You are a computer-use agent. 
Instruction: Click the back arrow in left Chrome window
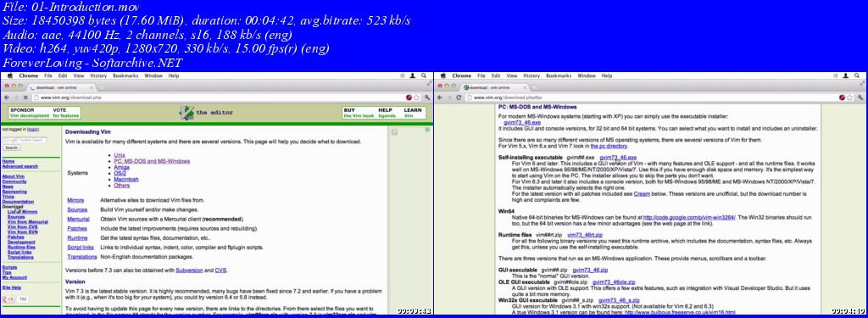[7, 98]
